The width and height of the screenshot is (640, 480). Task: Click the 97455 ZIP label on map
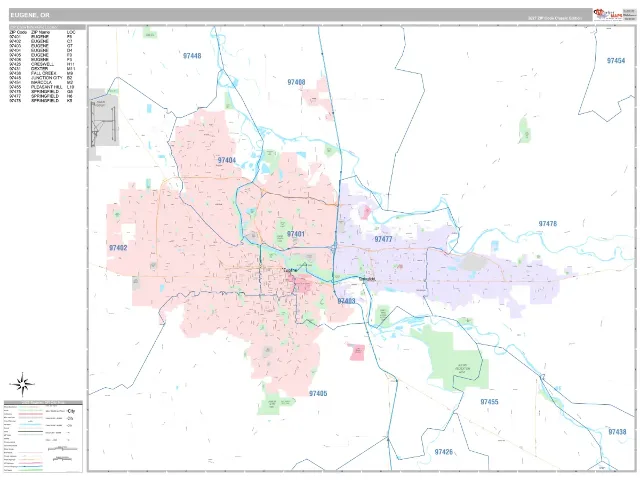(x=489, y=402)
